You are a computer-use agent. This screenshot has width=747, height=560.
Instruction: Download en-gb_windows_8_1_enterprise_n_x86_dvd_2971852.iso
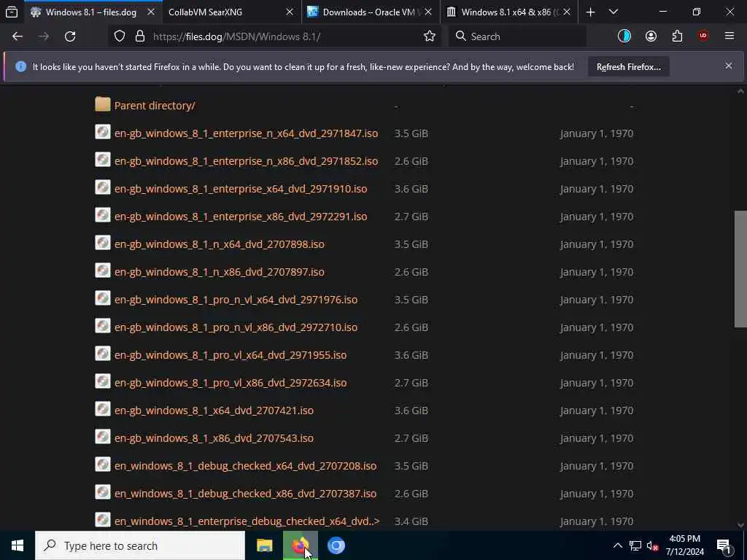pos(247,161)
